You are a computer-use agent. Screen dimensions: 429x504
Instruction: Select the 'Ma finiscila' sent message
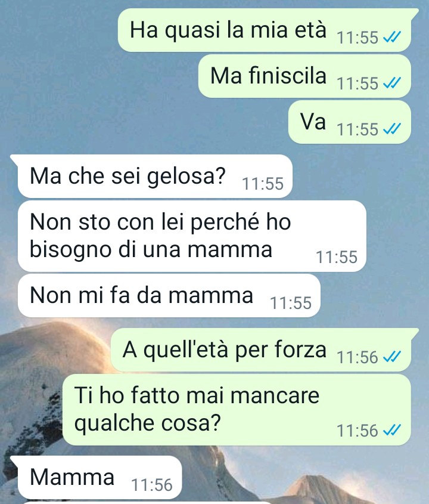pyautogui.click(x=304, y=76)
